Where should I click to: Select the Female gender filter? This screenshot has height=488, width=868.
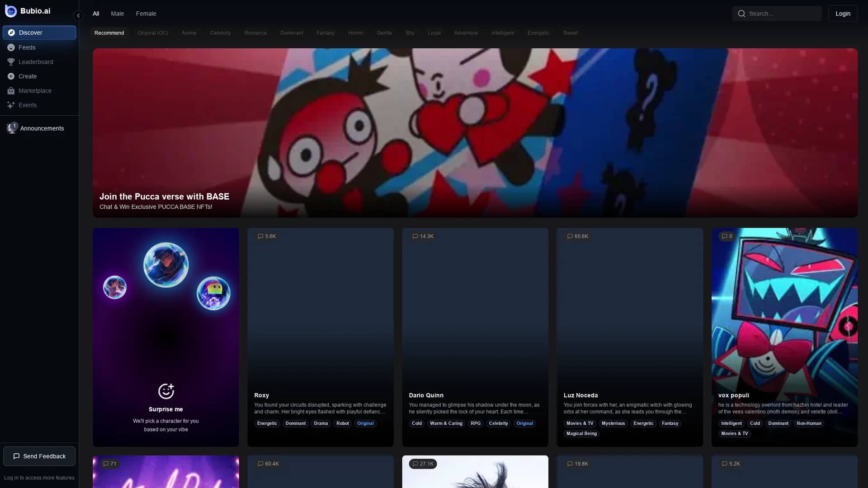pos(146,14)
